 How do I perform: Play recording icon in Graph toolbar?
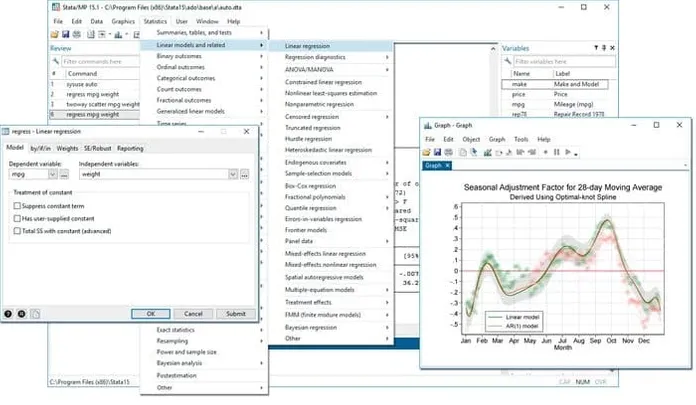tap(568, 152)
